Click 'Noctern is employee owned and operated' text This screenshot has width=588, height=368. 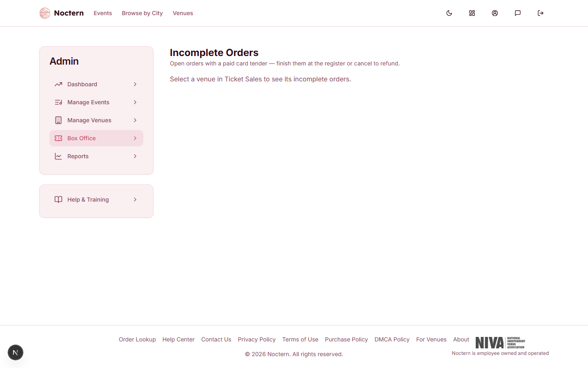coord(500,353)
